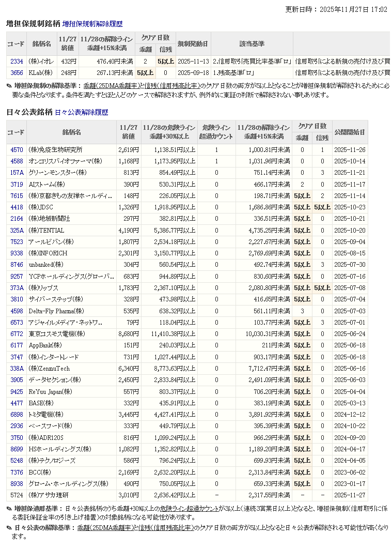Click code 4477 BASE link
Viewport: 392px width, 548px height.
pos(17,403)
